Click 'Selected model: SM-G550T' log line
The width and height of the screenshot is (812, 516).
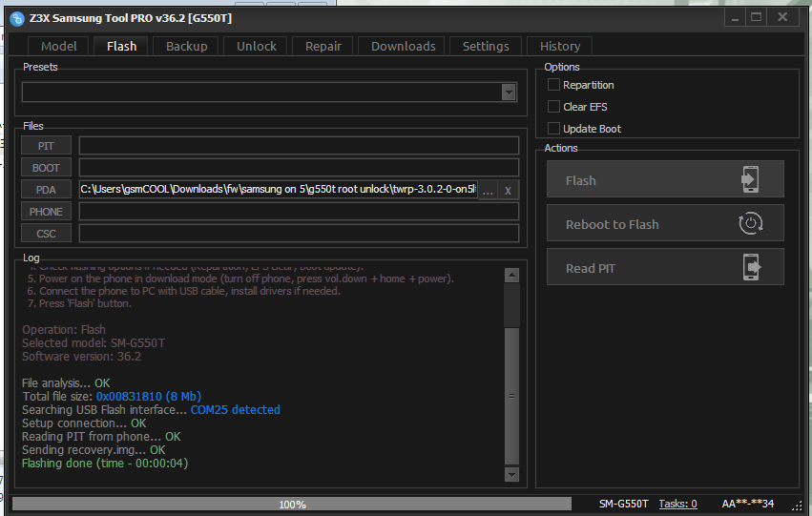click(x=94, y=342)
